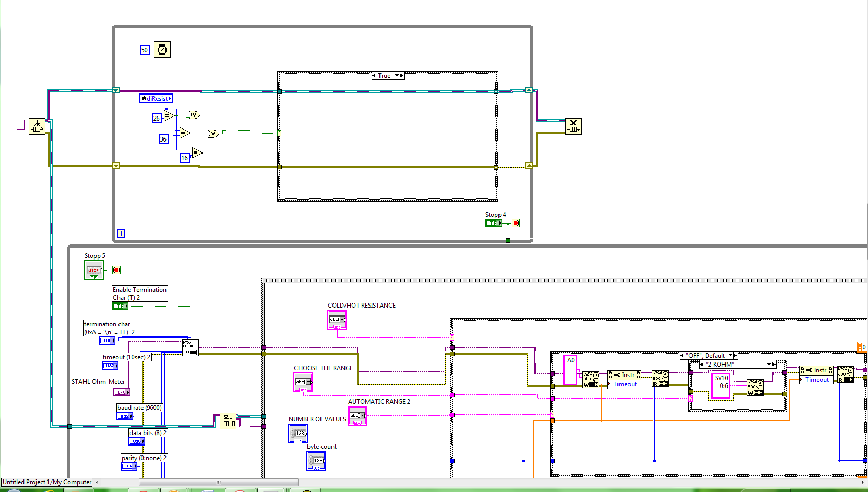868x492 pixels.
Task: Click the stop condition terminal beside Stopp 5
Action: pyautogui.click(x=116, y=270)
